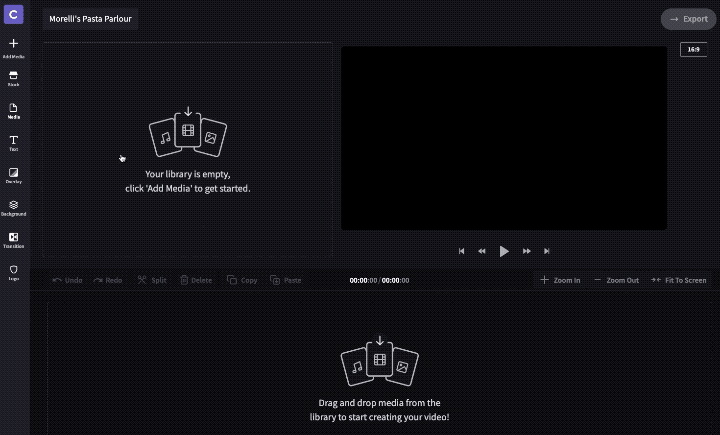The image size is (720, 435).
Task: Click Redo in the timeline toolbar
Action: [107, 280]
